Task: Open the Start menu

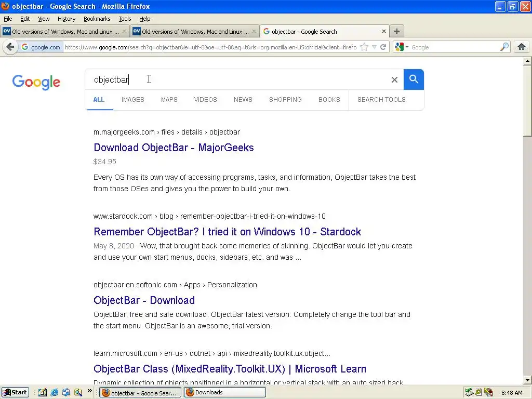Action: click(x=15, y=392)
